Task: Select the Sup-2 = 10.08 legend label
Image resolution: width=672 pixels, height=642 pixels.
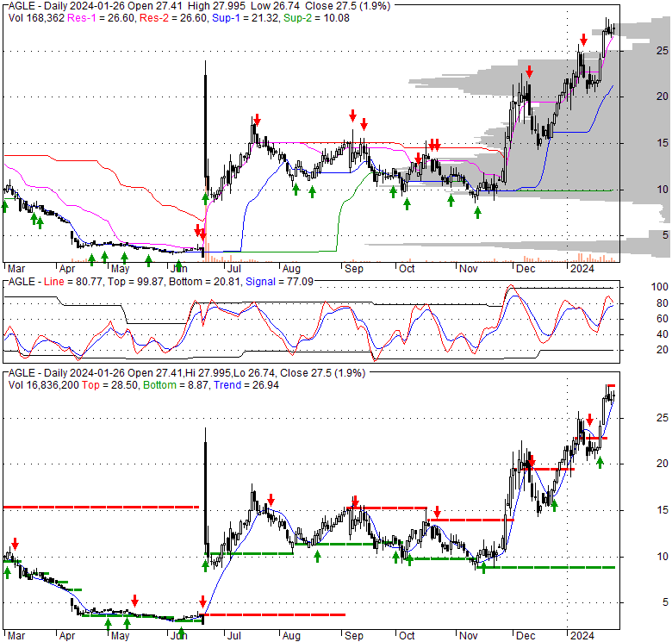Action: point(316,18)
